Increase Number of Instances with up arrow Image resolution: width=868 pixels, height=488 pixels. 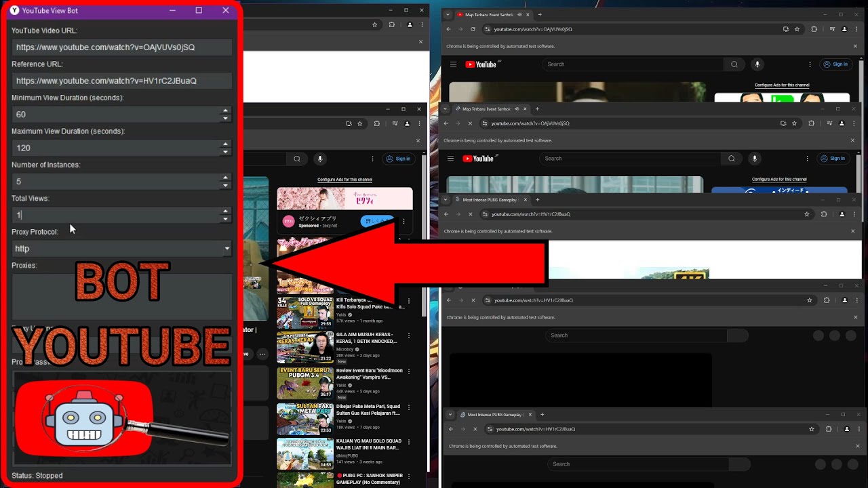(226, 178)
